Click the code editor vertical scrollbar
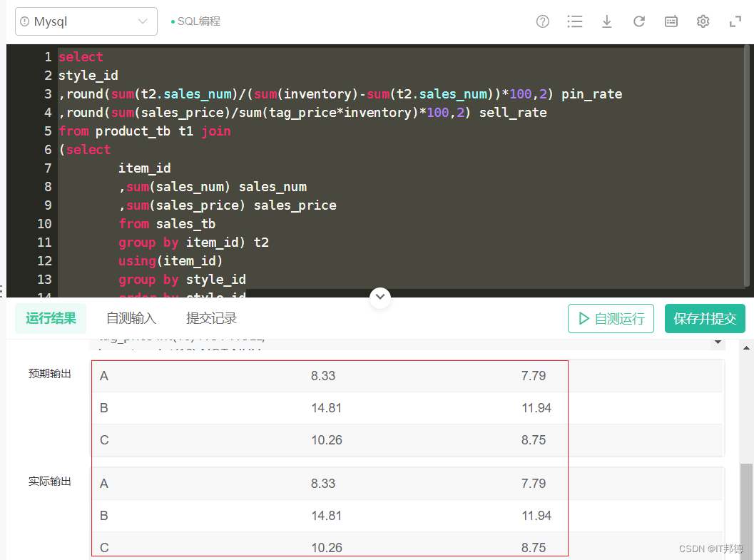 [x=747, y=166]
